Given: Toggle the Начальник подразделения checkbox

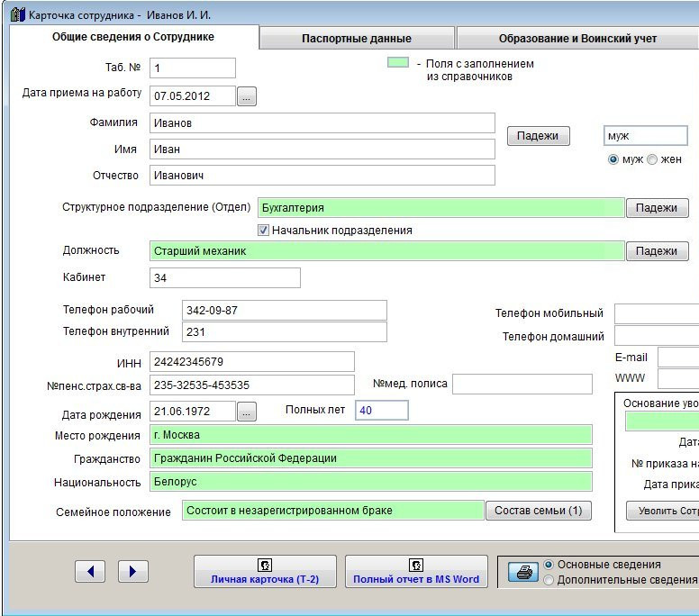Looking at the screenshot, I should click(x=264, y=231).
